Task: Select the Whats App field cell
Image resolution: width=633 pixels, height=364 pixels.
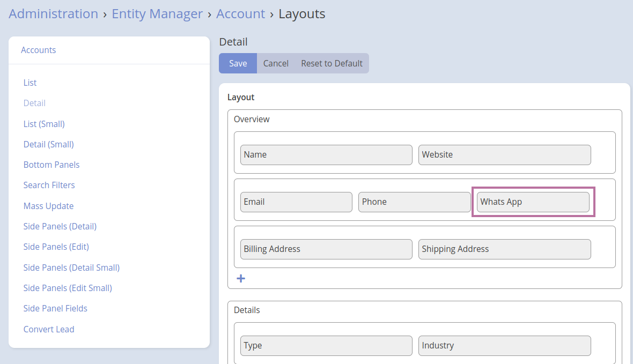Action: pos(533,202)
